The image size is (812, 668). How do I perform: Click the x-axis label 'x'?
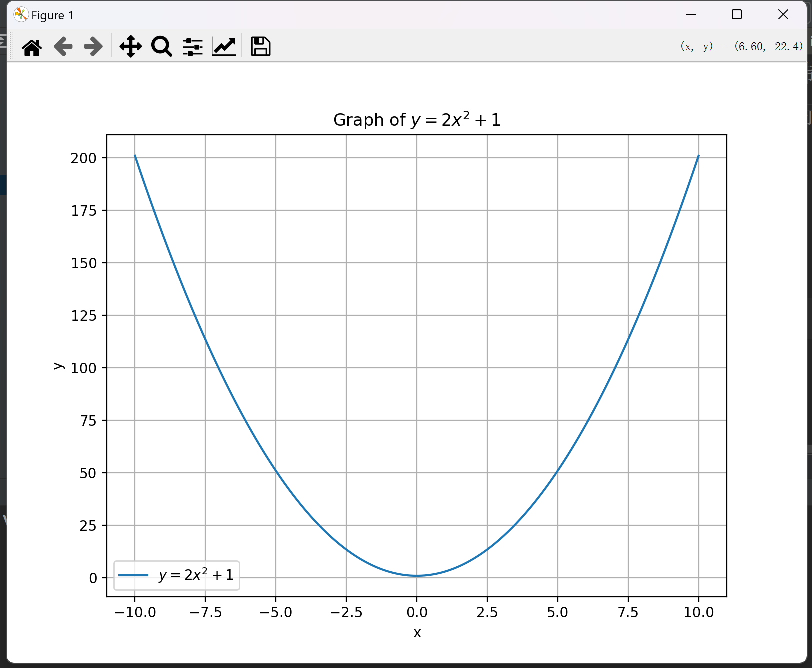417,633
